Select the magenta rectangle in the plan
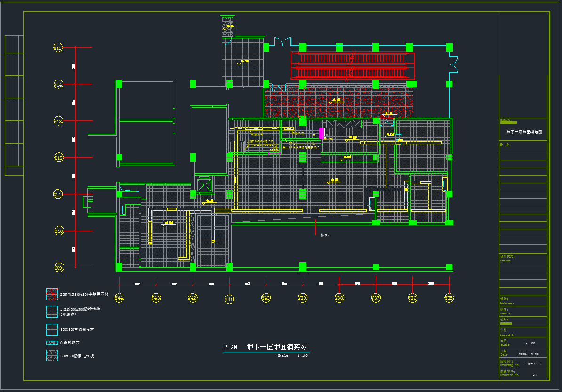 tap(321, 133)
